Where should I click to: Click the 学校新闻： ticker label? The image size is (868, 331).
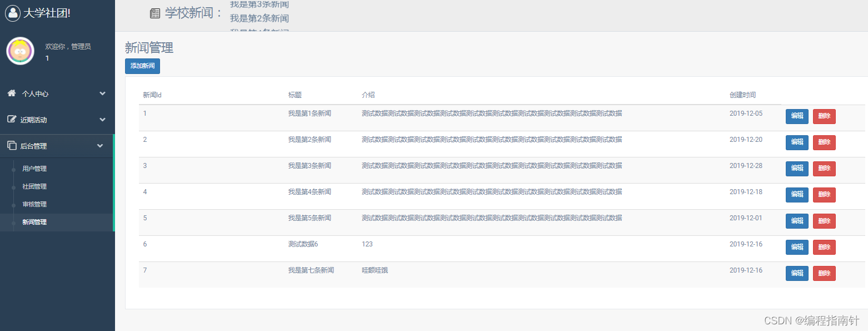point(194,13)
